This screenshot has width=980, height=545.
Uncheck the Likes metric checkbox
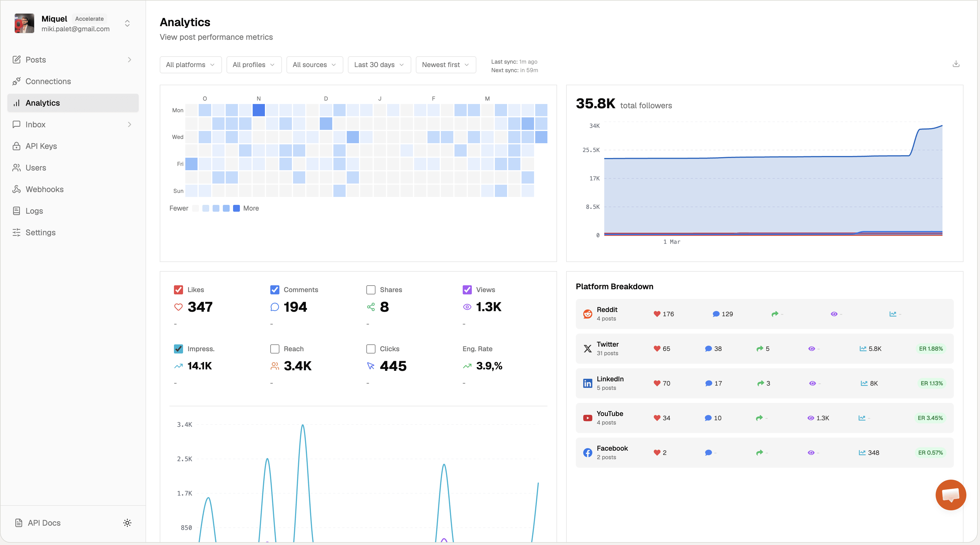(x=178, y=290)
